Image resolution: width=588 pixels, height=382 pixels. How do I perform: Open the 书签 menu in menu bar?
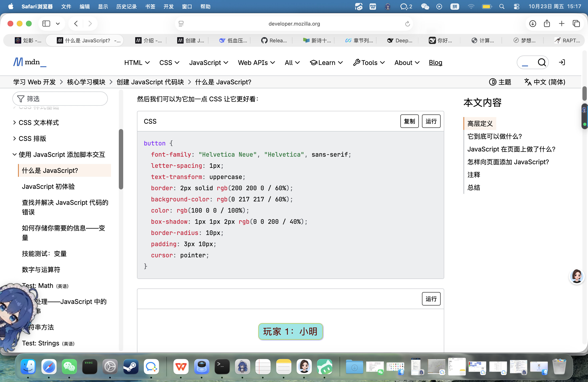click(150, 7)
